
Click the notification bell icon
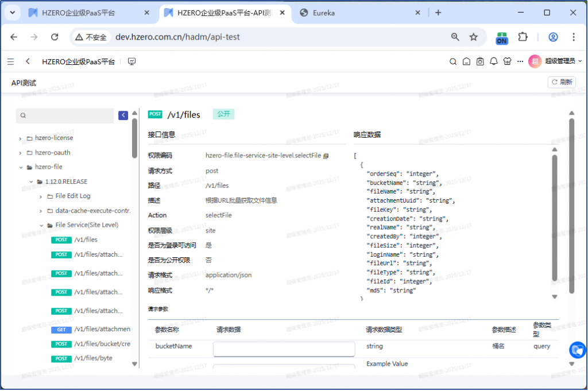click(x=493, y=61)
